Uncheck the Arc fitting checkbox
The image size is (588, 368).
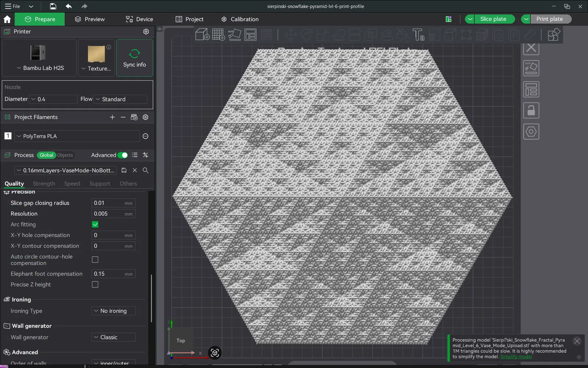point(95,224)
